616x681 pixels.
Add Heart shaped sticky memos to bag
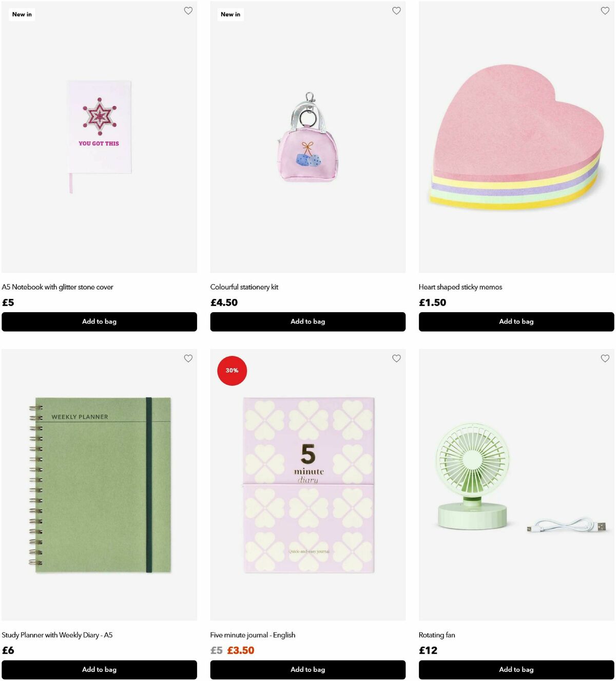tap(516, 321)
